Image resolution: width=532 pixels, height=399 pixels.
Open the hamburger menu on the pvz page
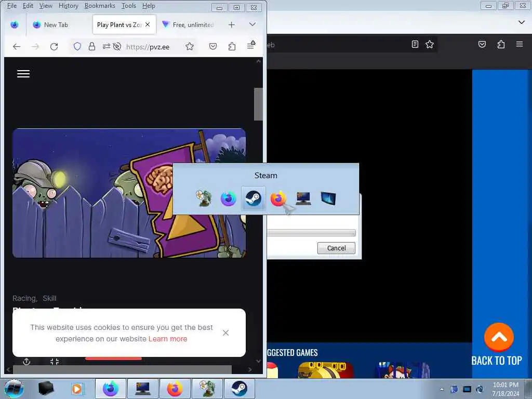coord(23,74)
